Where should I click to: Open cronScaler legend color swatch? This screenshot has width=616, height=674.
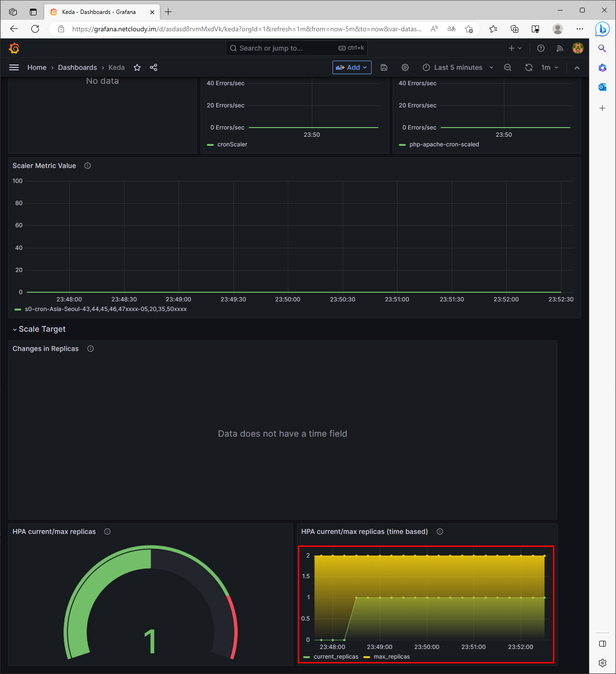pos(210,145)
